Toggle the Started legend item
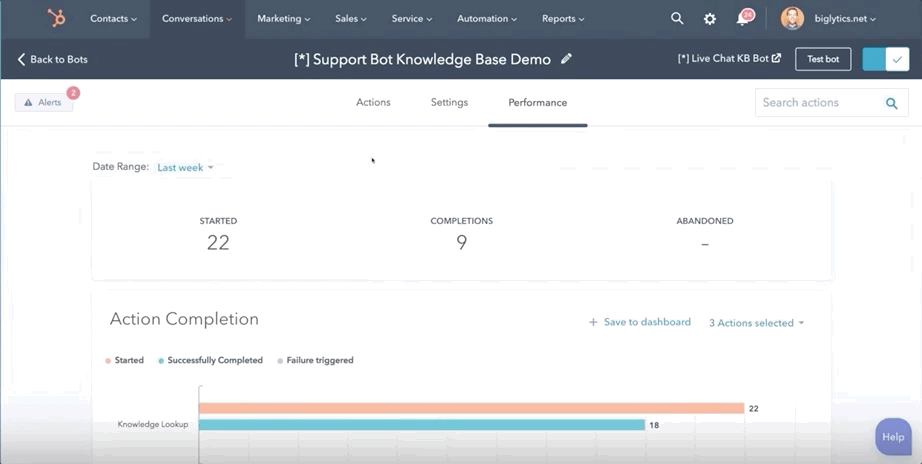The height and width of the screenshot is (464, 922). (124, 360)
